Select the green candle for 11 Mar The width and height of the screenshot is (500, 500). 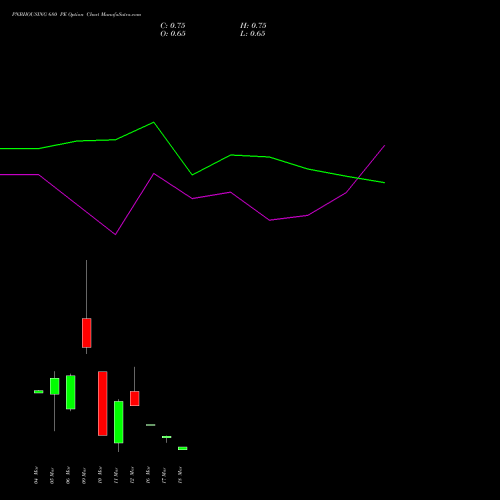(119, 422)
